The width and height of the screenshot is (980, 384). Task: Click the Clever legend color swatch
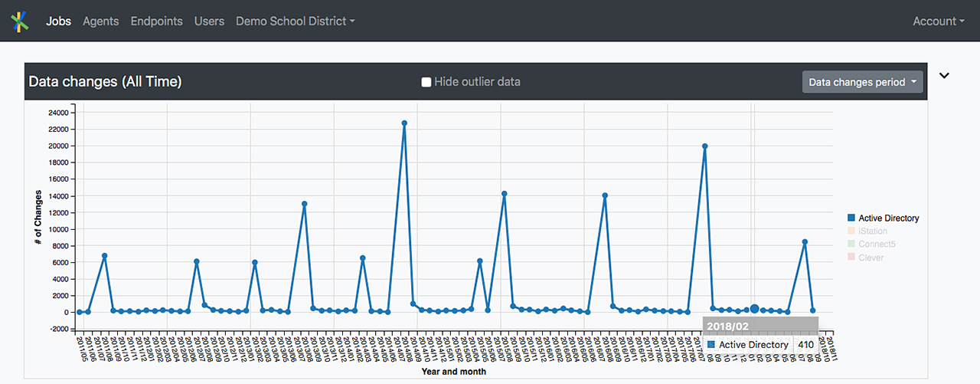click(x=851, y=258)
